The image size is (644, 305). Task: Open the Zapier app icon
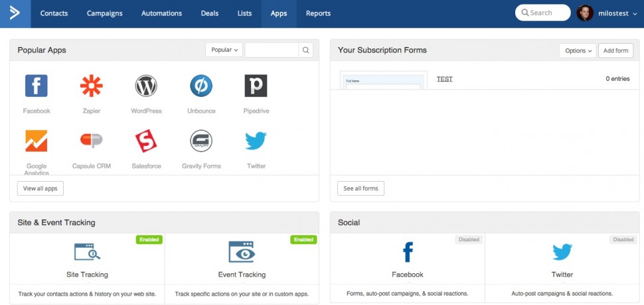coord(91,86)
